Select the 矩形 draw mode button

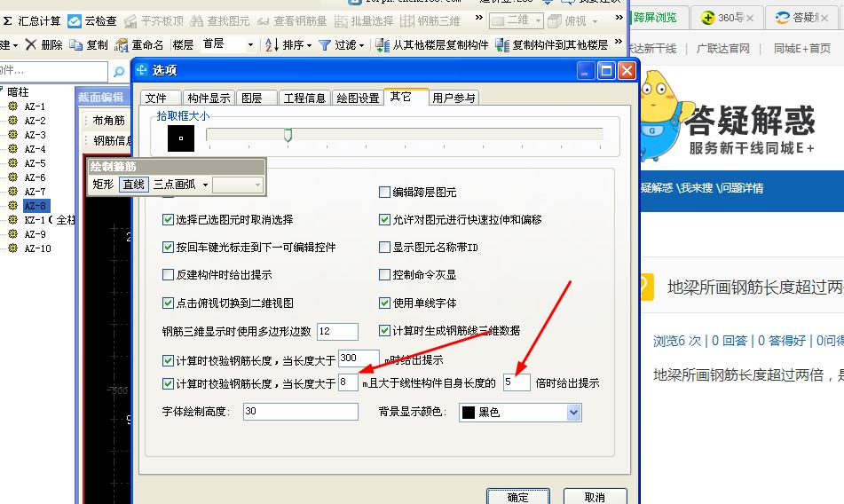103,185
